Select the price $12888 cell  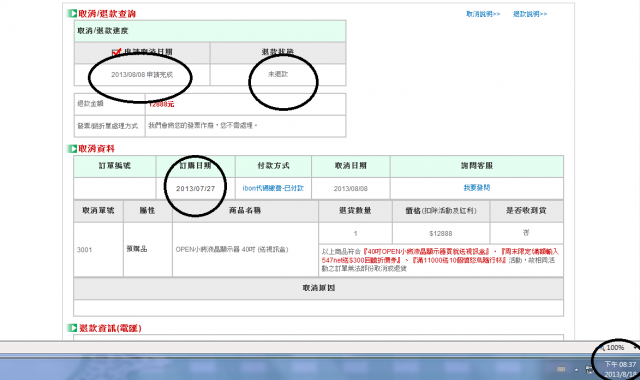click(x=441, y=233)
